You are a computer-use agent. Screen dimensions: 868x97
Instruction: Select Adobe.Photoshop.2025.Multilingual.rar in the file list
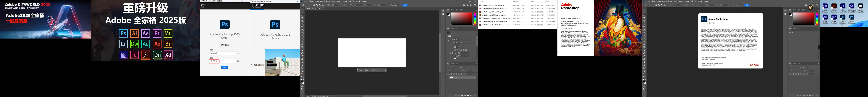pyautogui.click(x=494, y=22)
